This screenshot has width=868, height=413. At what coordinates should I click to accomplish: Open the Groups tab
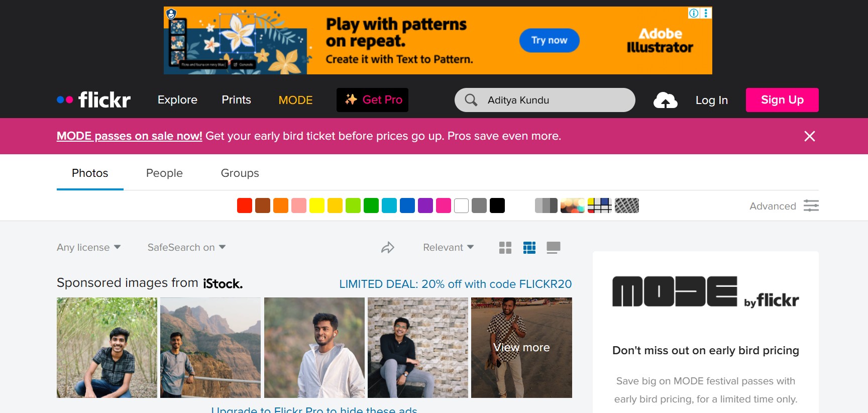(x=240, y=173)
